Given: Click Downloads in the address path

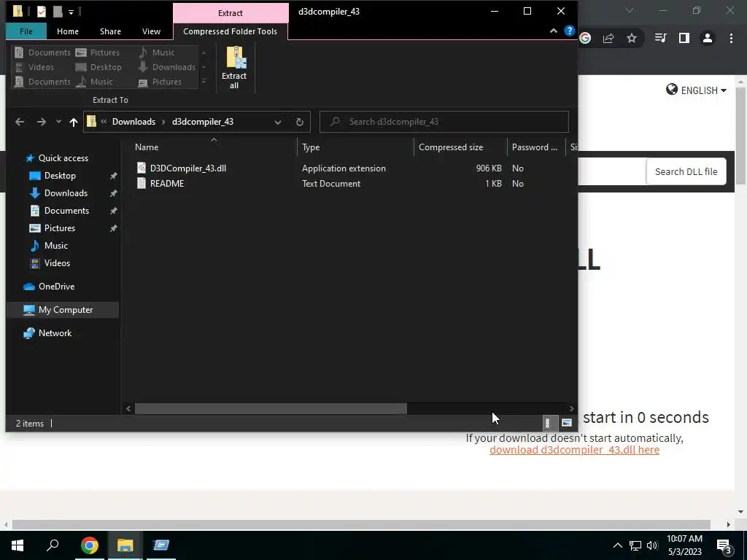Looking at the screenshot, I should [134, 122].
